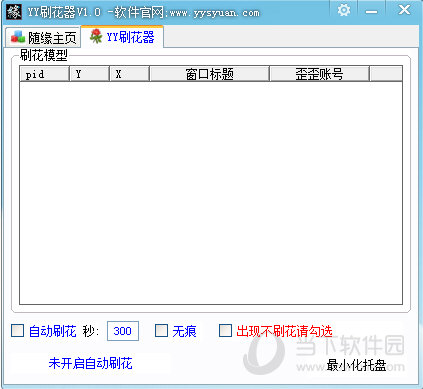Click the X column header
Image resolution: width=423 pixels, height=389 pixels.
129,74
